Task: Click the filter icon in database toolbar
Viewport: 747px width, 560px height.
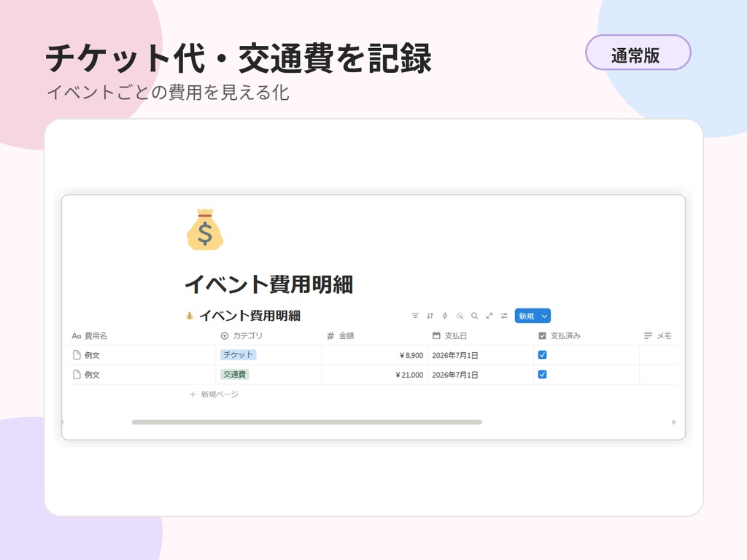Action: (415, 316)
